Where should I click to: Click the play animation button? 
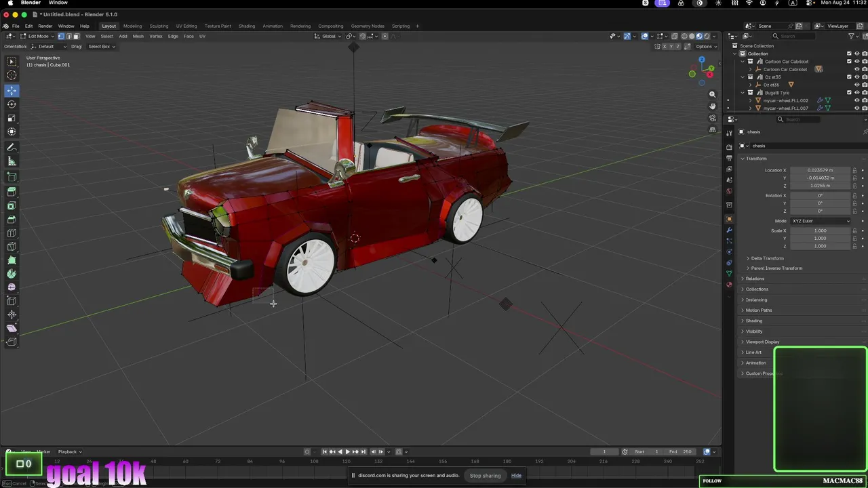[x=348, y=451]
